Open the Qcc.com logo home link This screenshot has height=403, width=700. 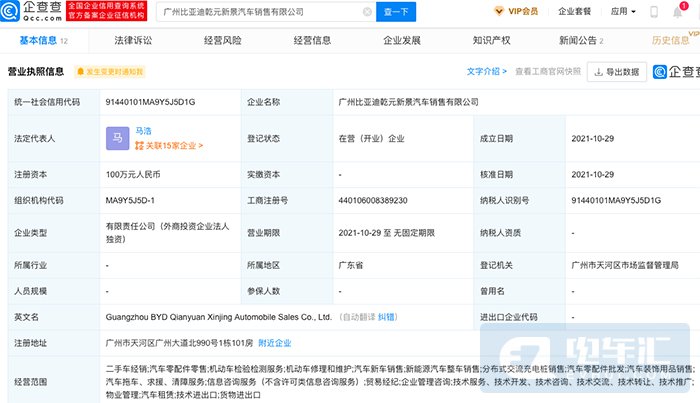[x=31, y=11]
